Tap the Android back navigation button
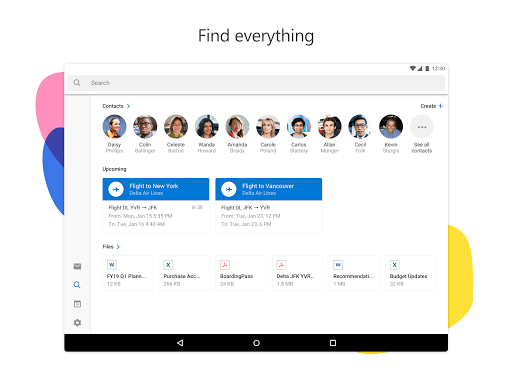The width and height of the screenshot is (512, 384). tap(180, 343)
